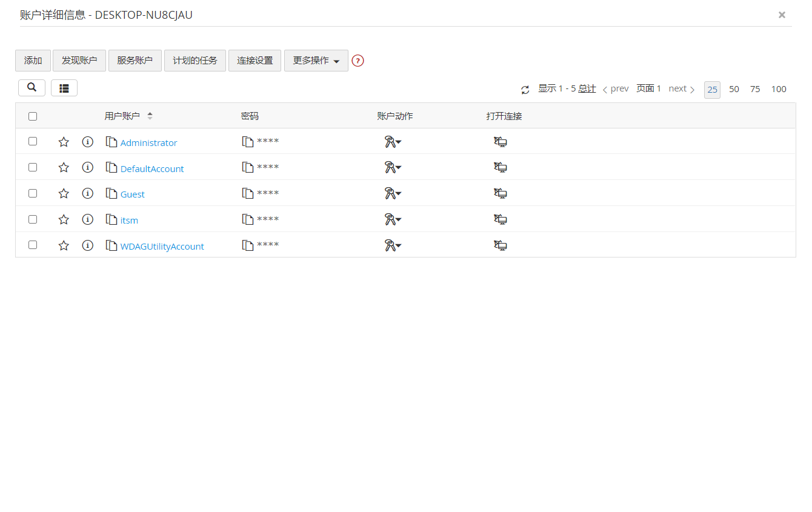This screenshot has height=512, width=812.
Task: Expand account actions for WDAGUtilityAccount
Action: tap(393, 245)
